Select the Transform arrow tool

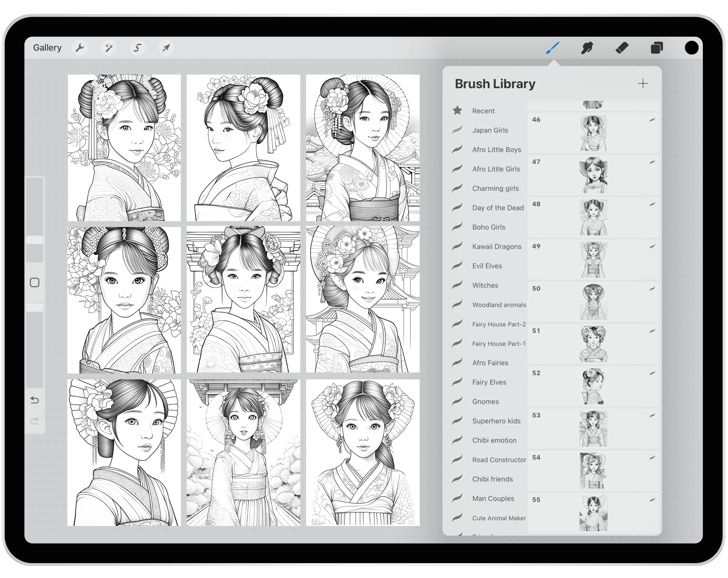click(166, 47)
